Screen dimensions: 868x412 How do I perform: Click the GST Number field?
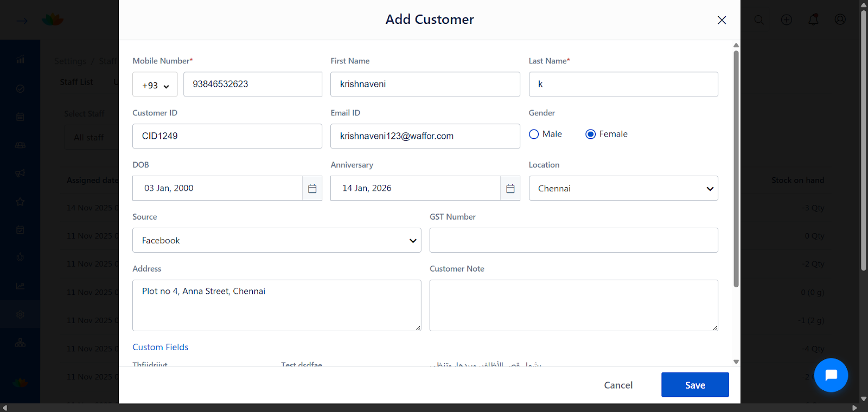[x=574, y=240]
